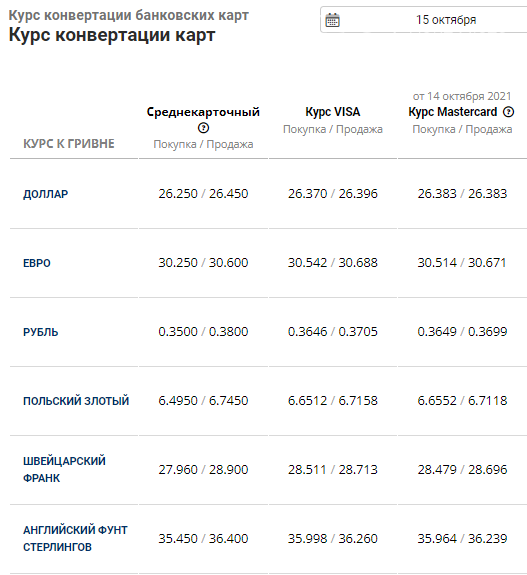The width and height of the screenshot is (527, 575).
Task: Open the help icon under Среднекарточный
Action: [x=203, y=128]
